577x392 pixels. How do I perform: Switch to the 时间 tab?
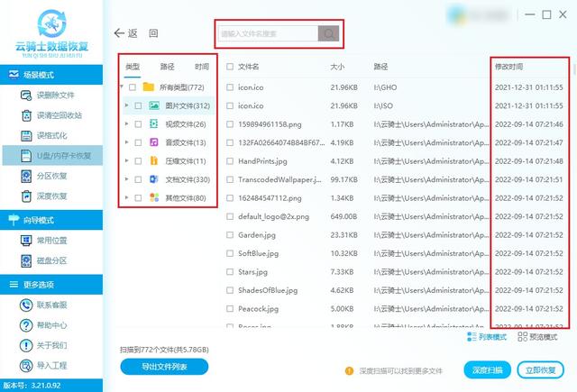point(202,67)
